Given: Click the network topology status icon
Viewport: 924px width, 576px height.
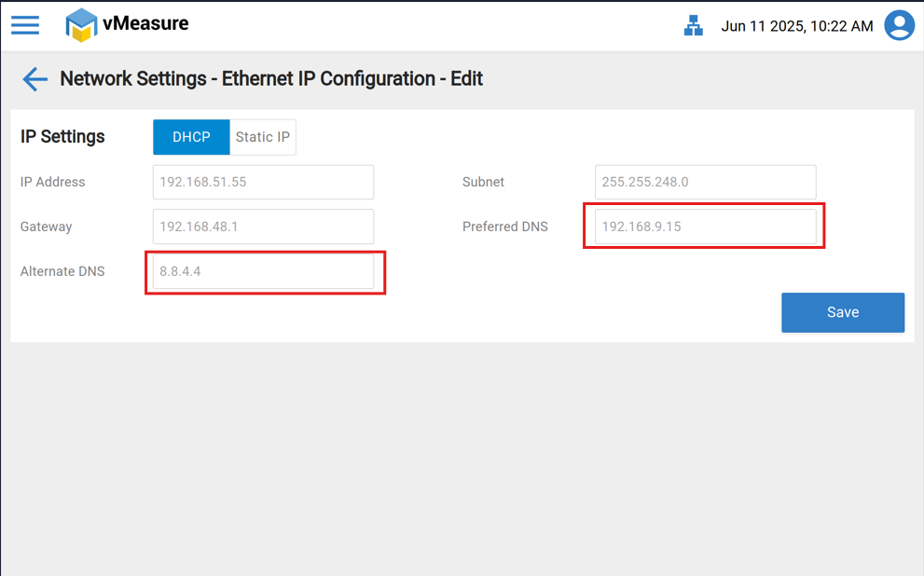Looking at the screenshot, I should point(693,26).
